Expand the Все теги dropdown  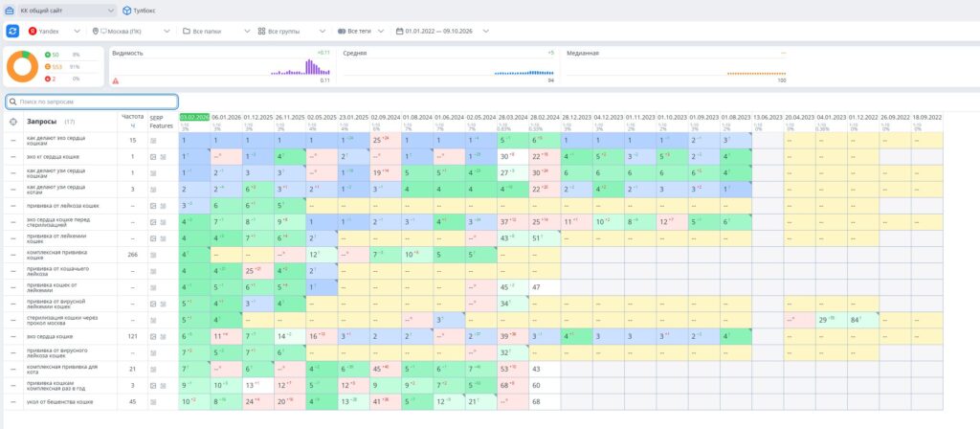click(362, 31)
